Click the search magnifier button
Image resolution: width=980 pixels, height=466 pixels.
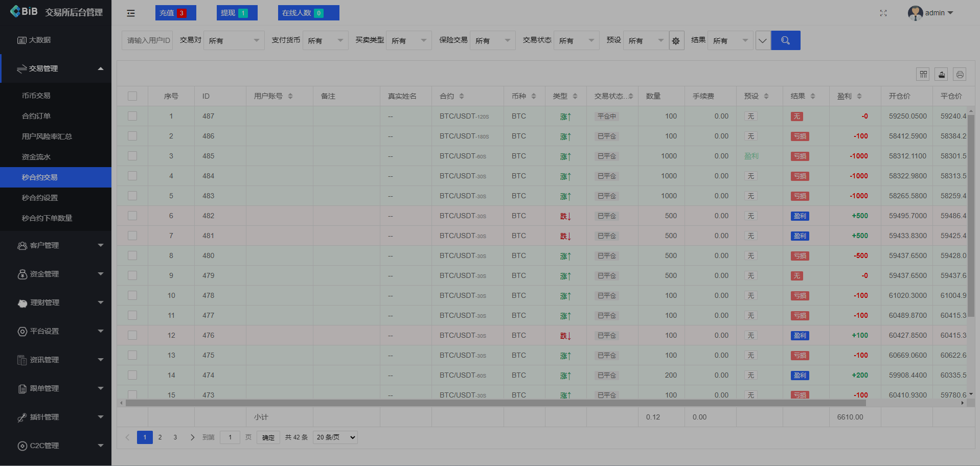[x=786, y=40]
